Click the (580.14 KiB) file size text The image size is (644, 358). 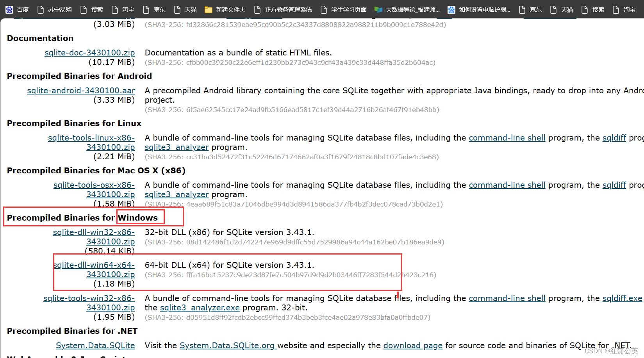tap(110, 251)
